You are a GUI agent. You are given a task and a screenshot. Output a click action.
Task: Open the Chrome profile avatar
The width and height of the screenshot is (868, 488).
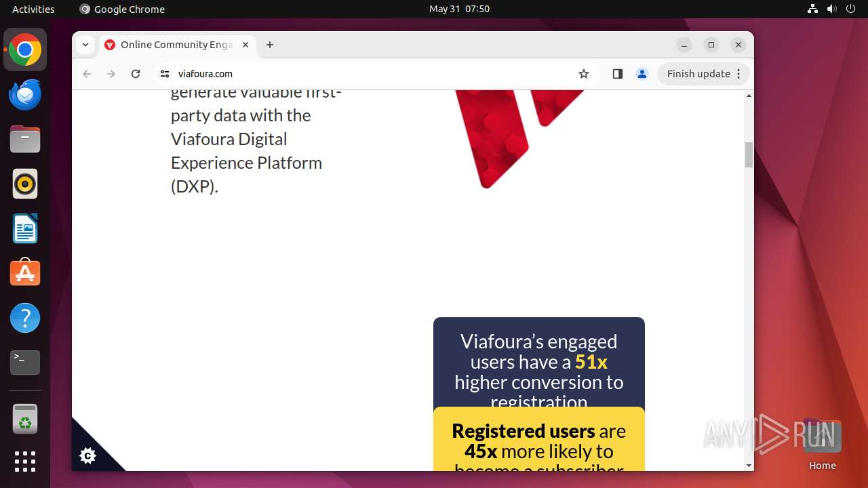pyautogui.click(x=642, y=74)
